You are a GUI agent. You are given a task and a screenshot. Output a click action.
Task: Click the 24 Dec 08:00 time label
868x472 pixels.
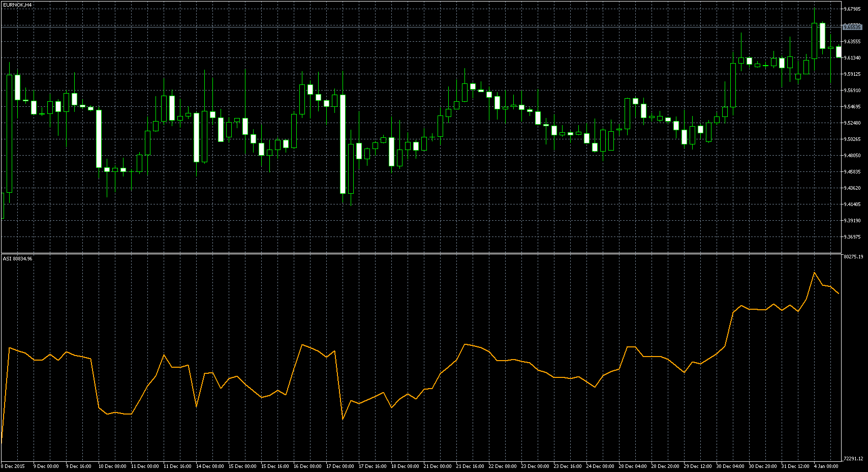point(600,466)
